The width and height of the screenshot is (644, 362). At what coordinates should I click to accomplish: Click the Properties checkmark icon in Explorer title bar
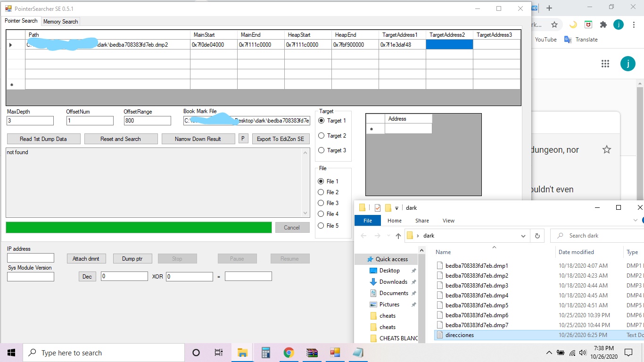378,208
